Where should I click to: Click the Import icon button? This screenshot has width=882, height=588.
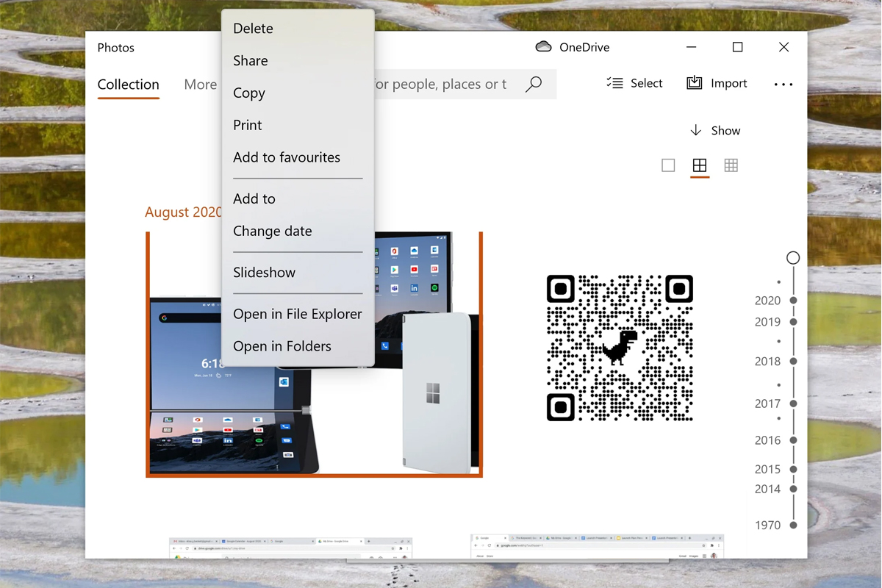pos(694,83)
